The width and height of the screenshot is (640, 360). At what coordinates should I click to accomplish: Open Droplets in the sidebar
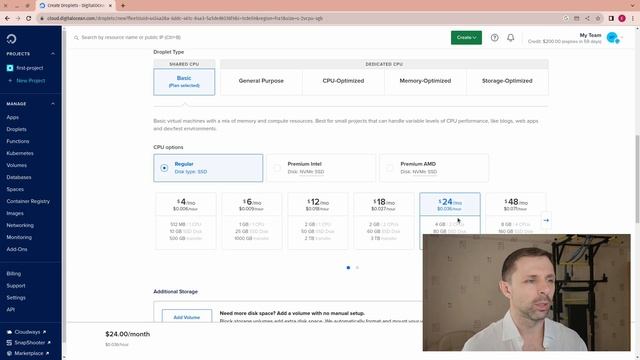[x=16, y=129]
